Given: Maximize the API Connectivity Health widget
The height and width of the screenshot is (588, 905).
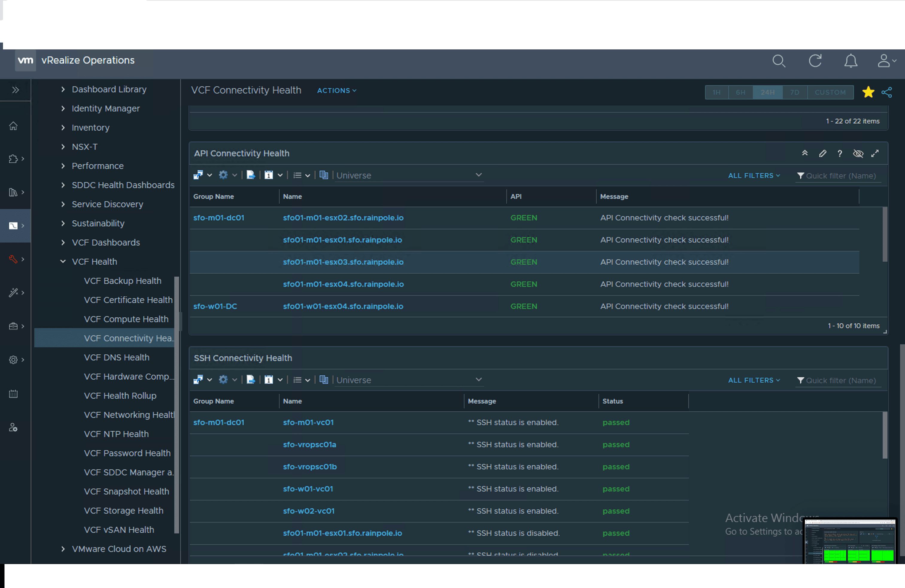Looking at the screenshot, I should [x=875, y=154].
